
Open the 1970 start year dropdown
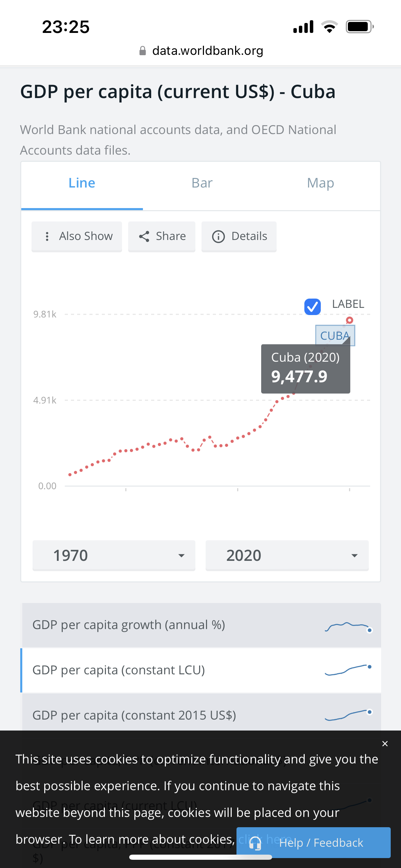[x=114, y=555]
